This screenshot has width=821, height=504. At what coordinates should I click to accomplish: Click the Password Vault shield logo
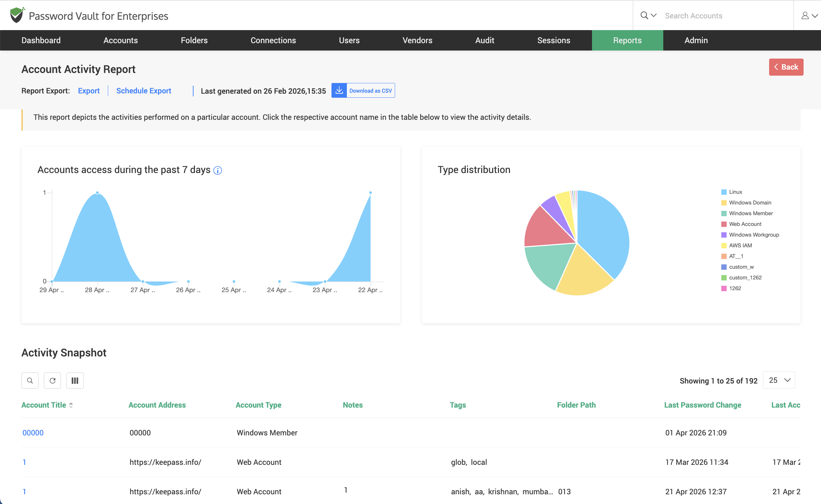tap(17, 15)
